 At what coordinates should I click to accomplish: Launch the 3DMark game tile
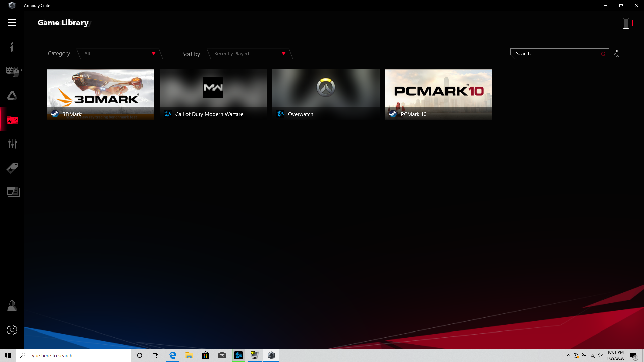click(101, 95)
